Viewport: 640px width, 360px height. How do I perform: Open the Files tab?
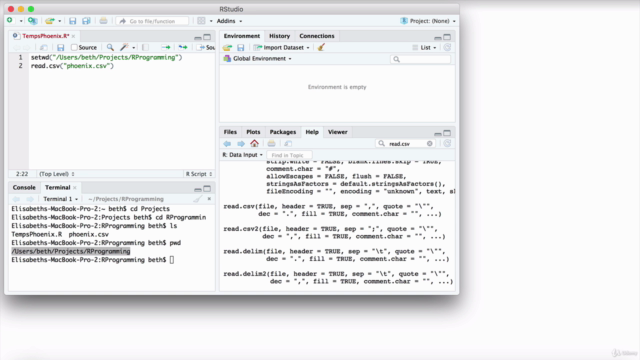tap(230, 132)
